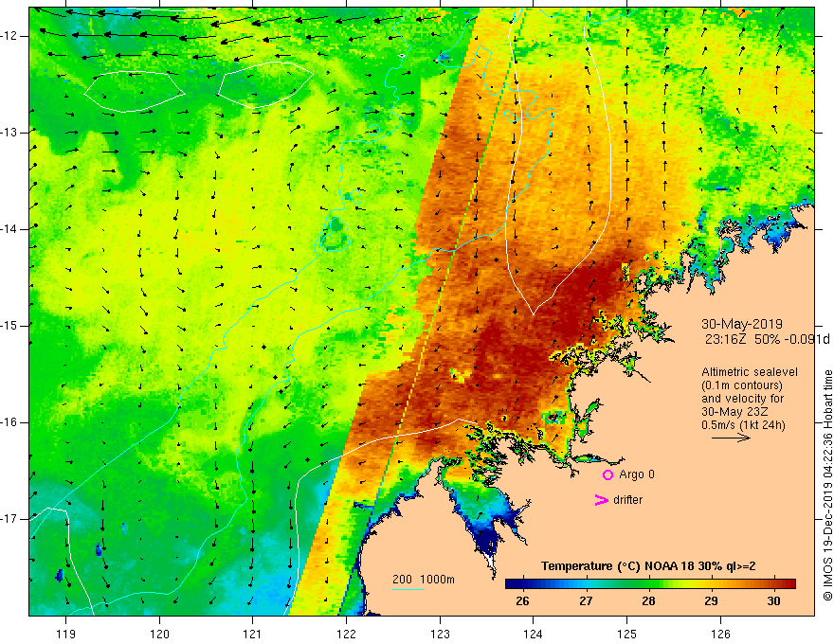
Task: Click the '30-May 23Z' caption line
Action: 734,412
